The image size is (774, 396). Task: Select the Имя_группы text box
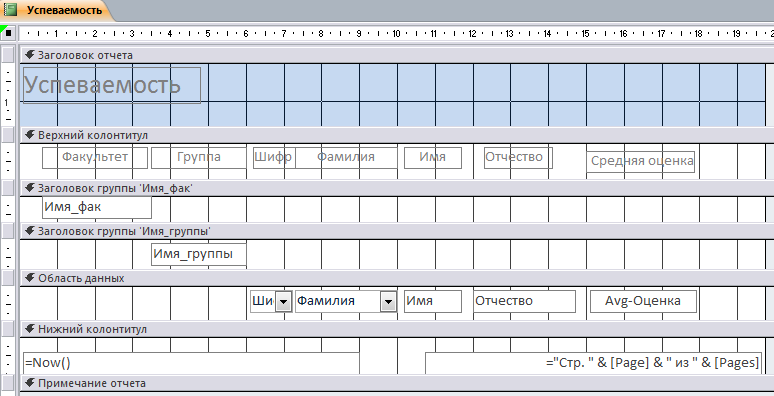[198, 255]
